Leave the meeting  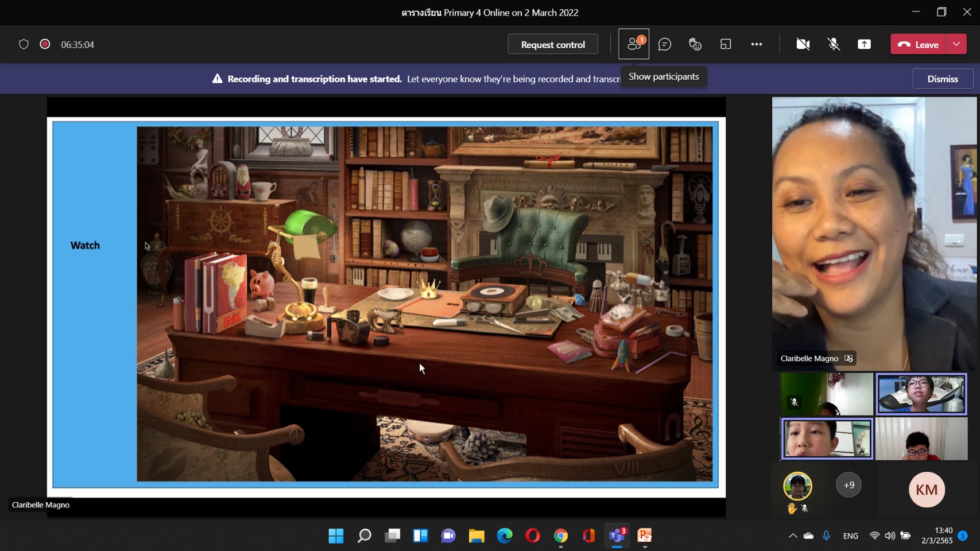918,44
